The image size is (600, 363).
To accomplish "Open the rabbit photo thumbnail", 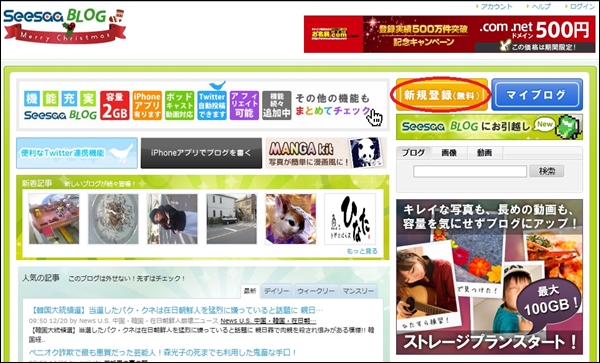I will pyautogui.click(x=291, y=219).
